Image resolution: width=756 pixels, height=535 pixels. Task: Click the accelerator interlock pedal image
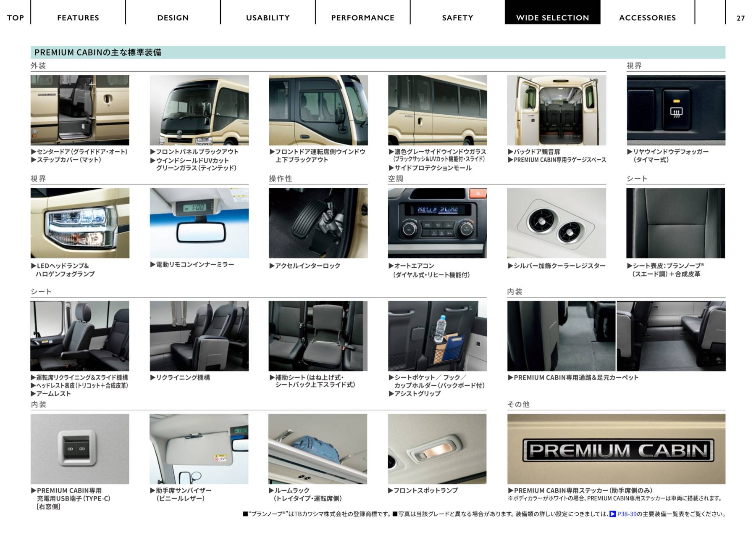pyautogui.click(x=318, y=223)
